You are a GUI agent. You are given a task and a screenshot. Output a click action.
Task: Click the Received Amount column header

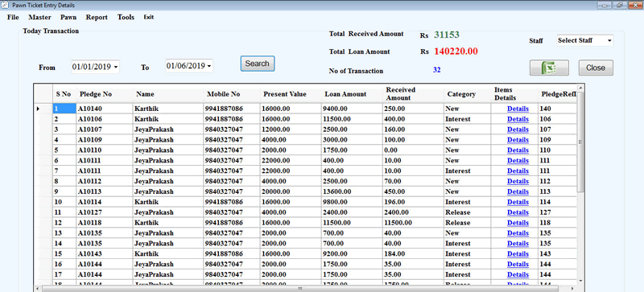click(413, 94)
